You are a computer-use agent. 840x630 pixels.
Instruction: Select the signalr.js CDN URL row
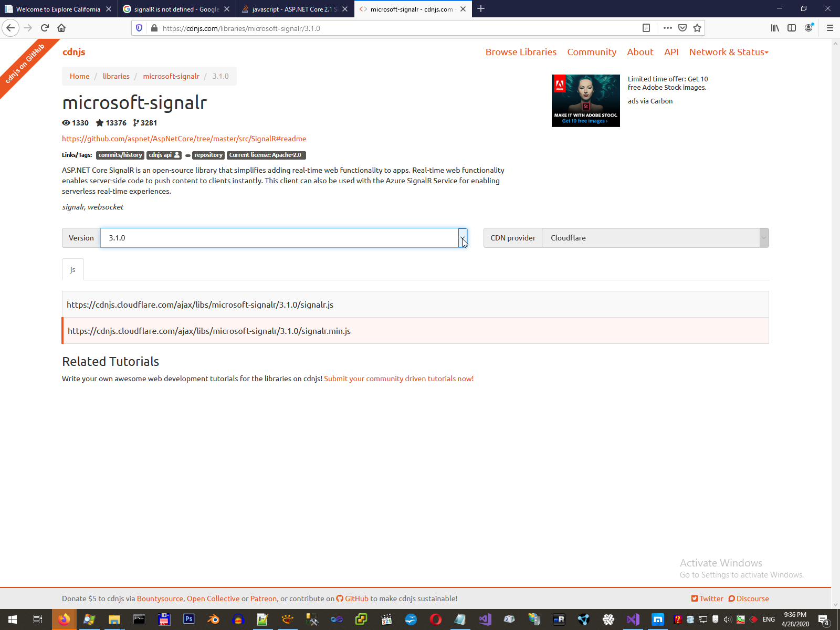click(x=415, y=304)
